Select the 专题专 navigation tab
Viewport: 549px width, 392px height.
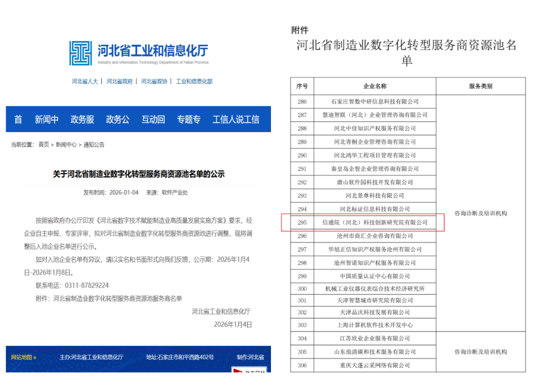click(189, 119)
